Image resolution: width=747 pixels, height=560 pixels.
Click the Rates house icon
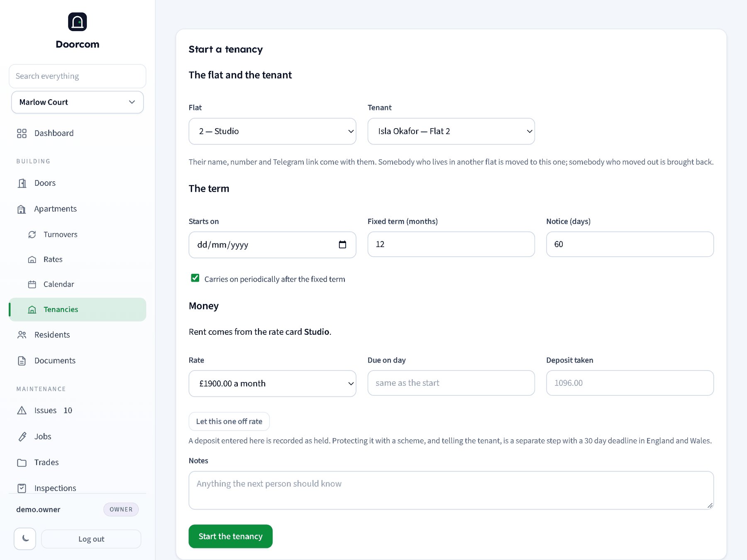[x=32, y=259]
